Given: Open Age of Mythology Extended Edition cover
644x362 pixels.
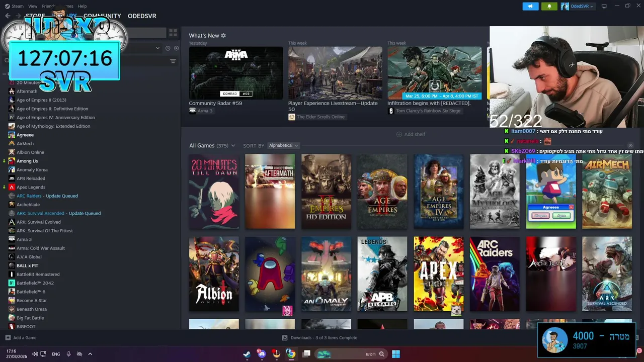Looking at the screenshot, I should pos(495,192).
